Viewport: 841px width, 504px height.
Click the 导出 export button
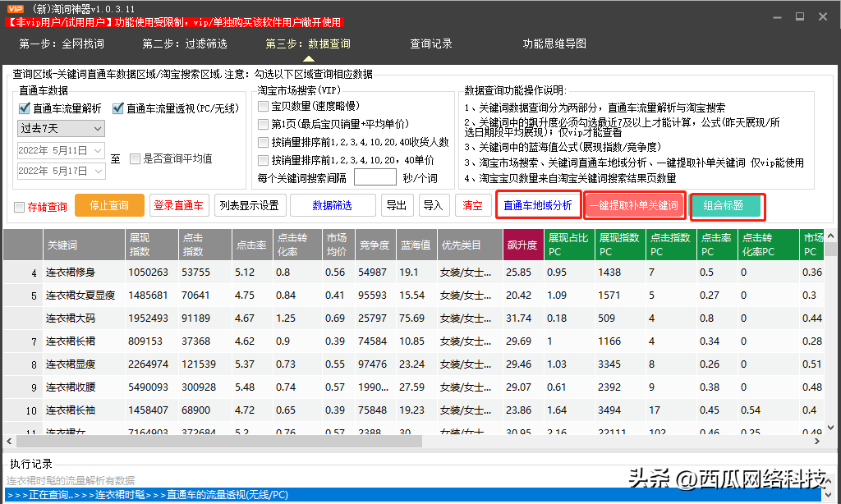click(x=397, y=206)
